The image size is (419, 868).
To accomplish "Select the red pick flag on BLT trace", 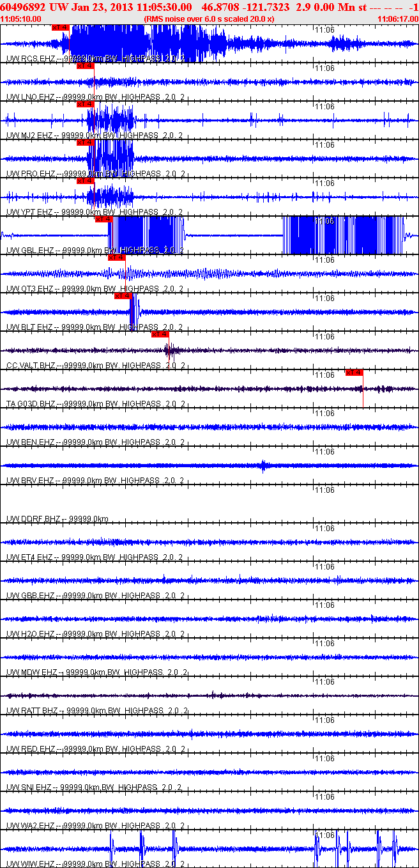I will pyautogui.click(x=123, y=296).
